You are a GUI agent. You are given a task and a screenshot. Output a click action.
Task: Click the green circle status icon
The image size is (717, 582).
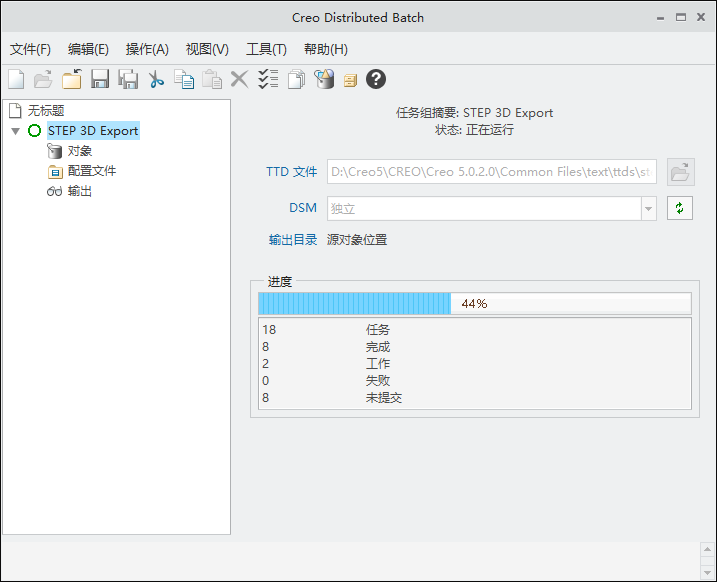[x=34, y=131]
